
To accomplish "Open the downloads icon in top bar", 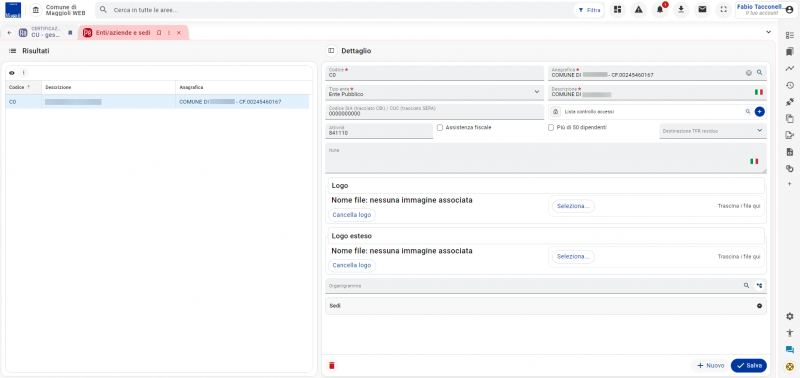I will 681,10.
